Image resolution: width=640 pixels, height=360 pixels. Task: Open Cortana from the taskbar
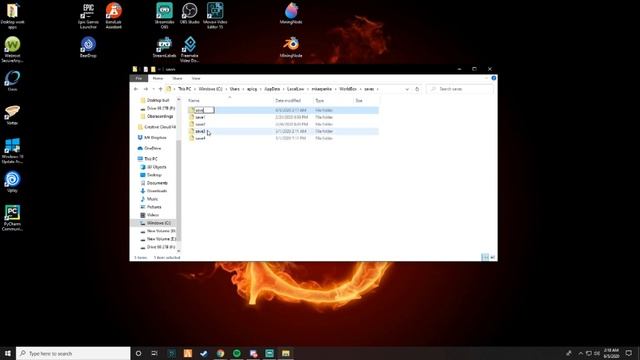click(x=138, y=353)
